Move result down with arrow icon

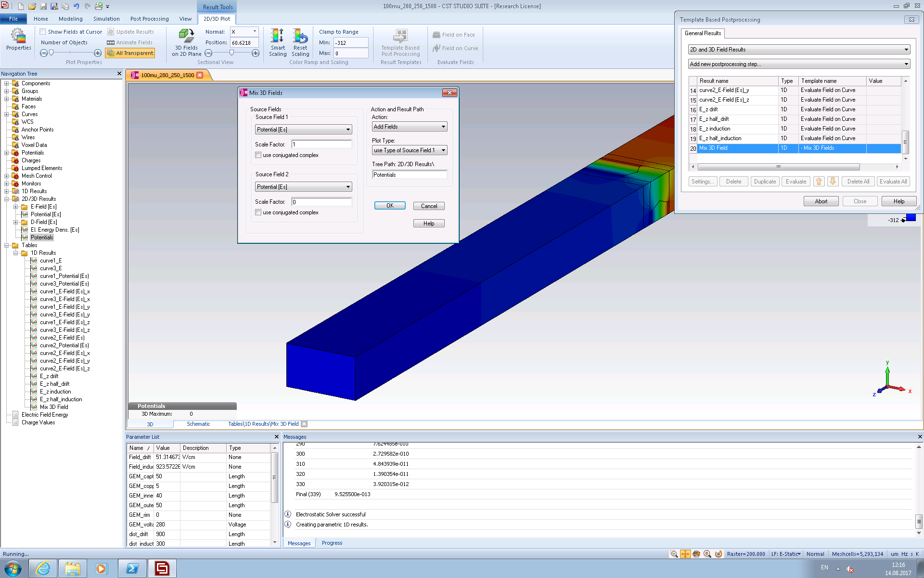[833, 182]
